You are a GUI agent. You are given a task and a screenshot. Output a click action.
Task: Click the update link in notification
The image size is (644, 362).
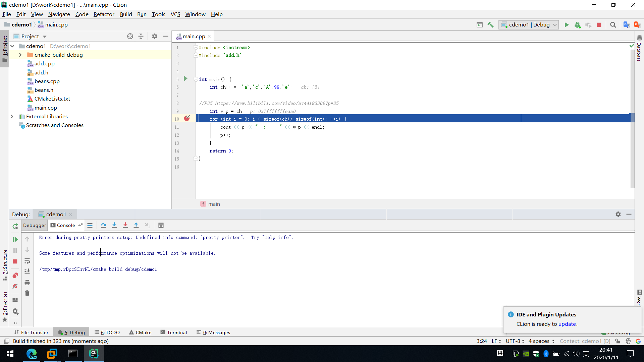567,324
